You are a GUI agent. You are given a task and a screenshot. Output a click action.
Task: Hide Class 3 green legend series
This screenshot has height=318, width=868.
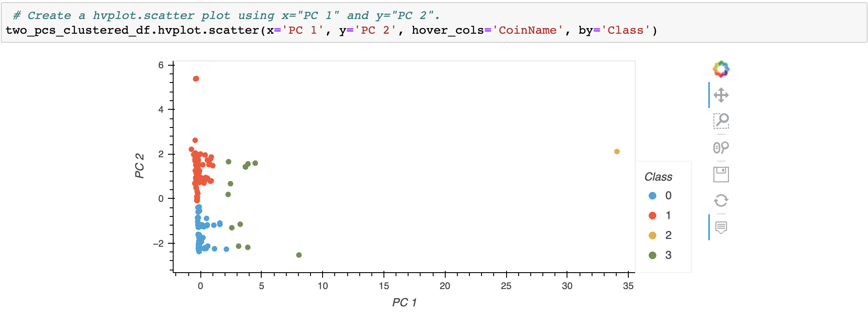coord(660,255)
